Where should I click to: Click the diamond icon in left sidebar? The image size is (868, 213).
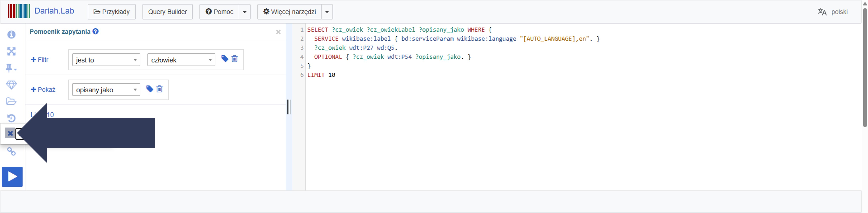tap(11, 85)
